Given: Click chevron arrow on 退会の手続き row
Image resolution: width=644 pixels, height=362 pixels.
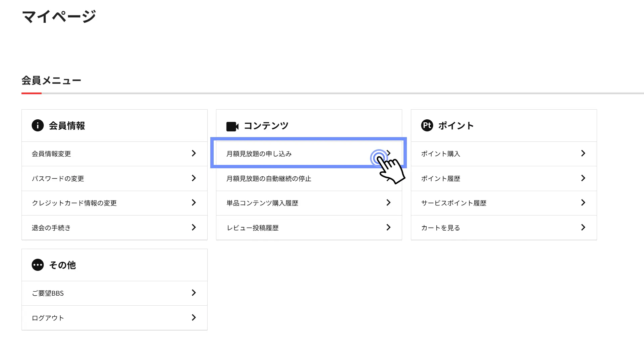Looking at the screenshot, I should pyautogui.click(x=194, y=227).
